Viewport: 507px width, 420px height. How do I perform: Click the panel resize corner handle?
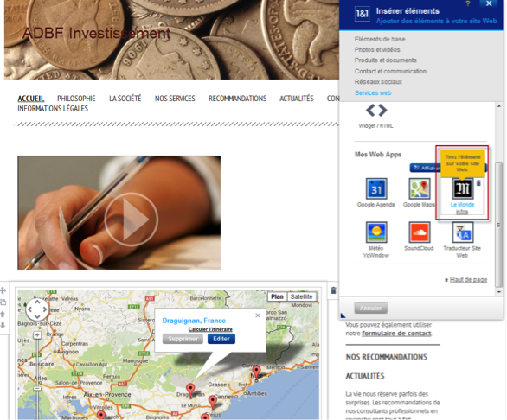(343, 315)
